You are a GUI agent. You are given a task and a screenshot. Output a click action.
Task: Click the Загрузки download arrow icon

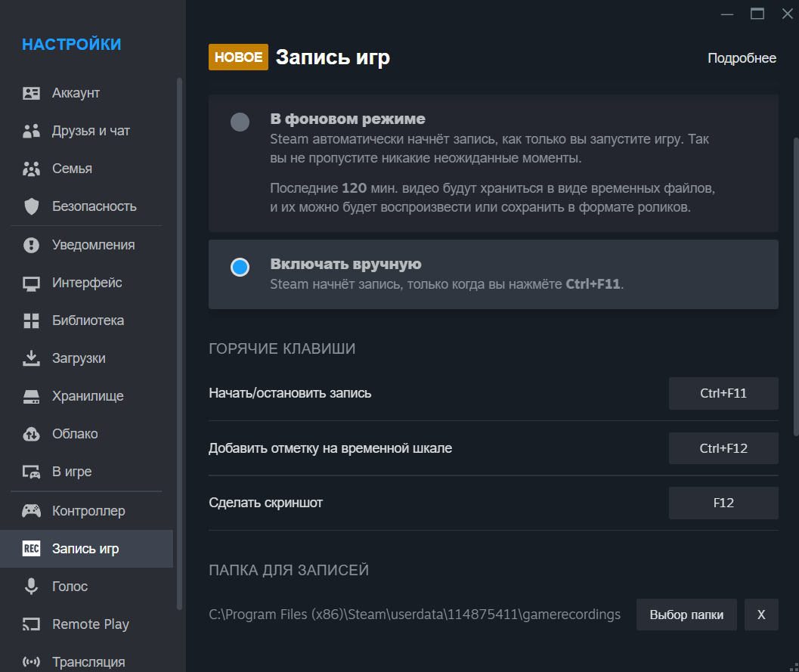point(31,358)
